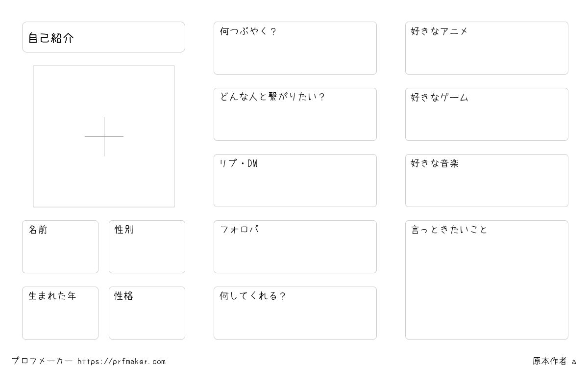Click the どんな人と繋がりたい? box

pos(295,114)
